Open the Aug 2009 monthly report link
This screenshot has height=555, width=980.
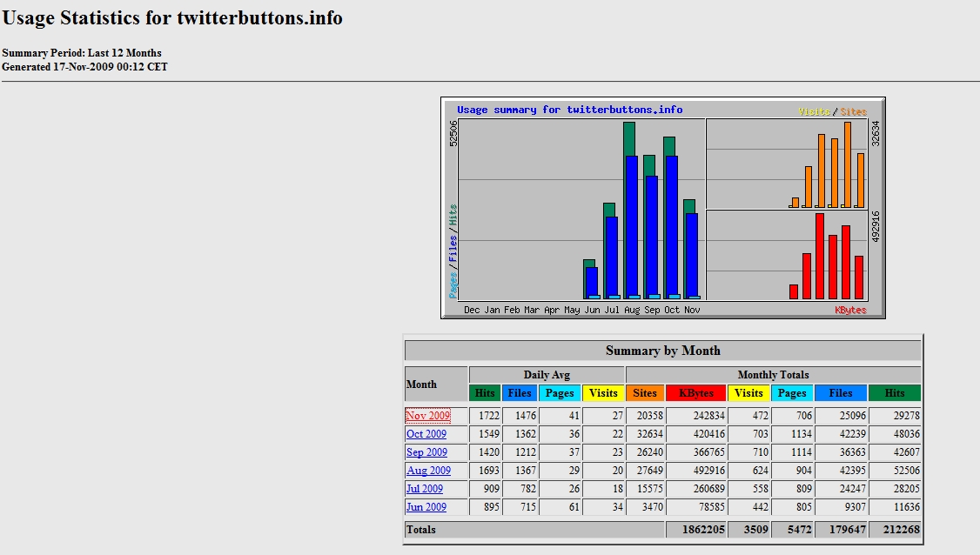click(x=428, y=470)
